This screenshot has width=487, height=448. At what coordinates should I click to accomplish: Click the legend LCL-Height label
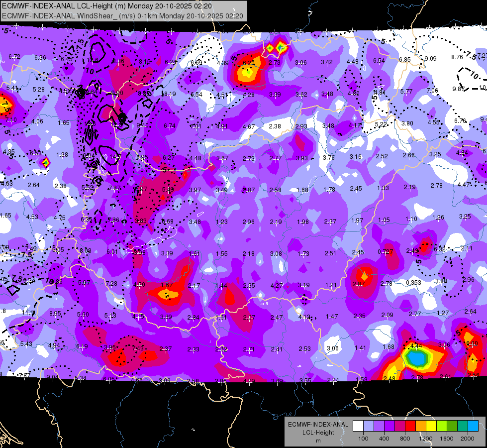point(318,433)
